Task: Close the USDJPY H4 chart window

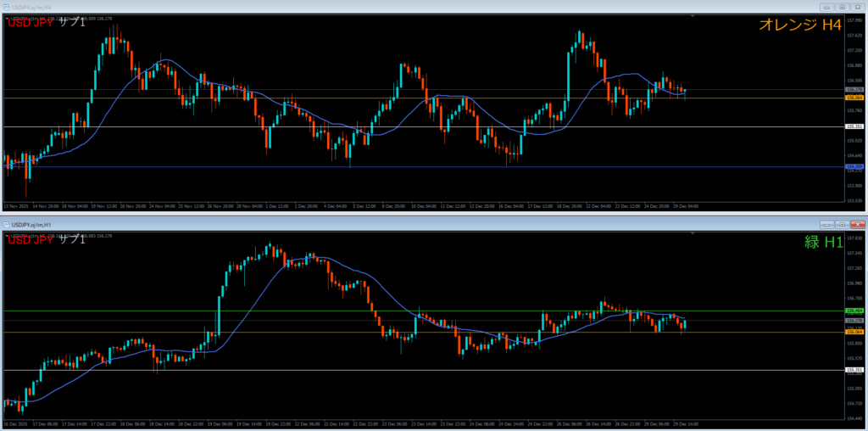Action: (x=856, y=7)
